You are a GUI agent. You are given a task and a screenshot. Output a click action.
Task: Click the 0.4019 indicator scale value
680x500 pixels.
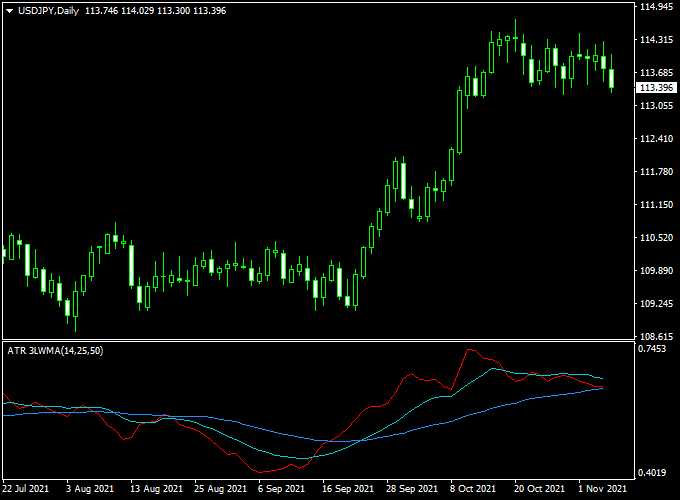point(652,472)
